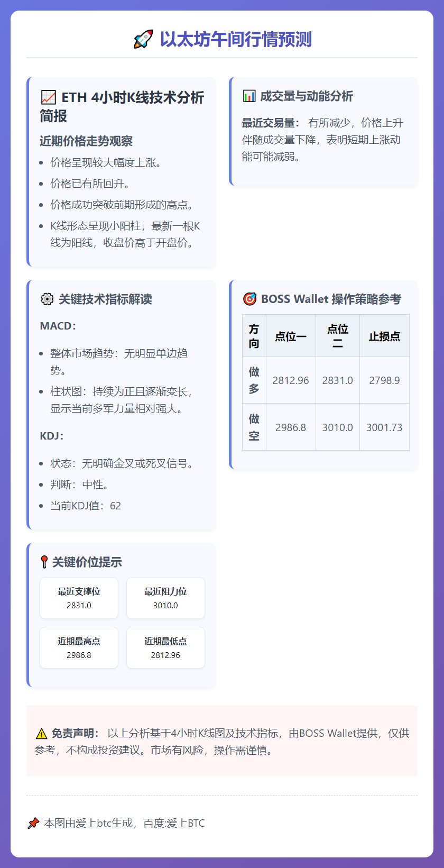Screen dimensions: 444x868
Task: Select bullet 当前KDJ值:62
Action: [86, 506]
